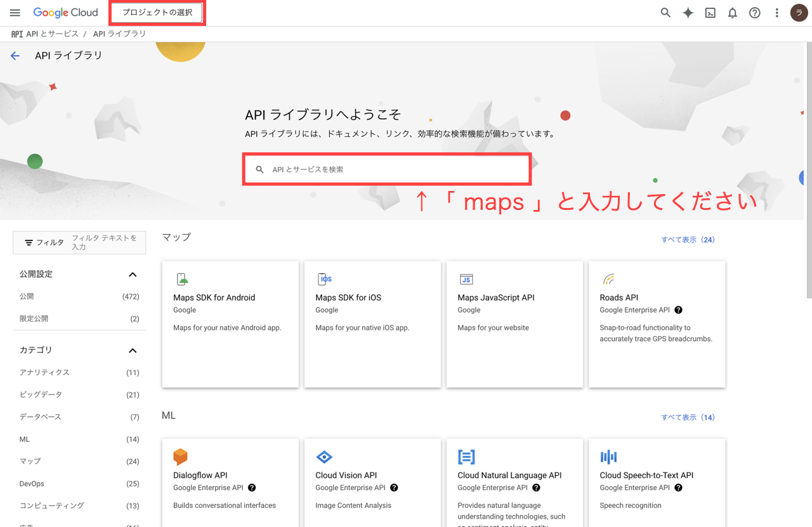The image size is (812, 527).
Task: Click the page vertical scrollbar
Action: pyautogui.click(x=809, y=171)
